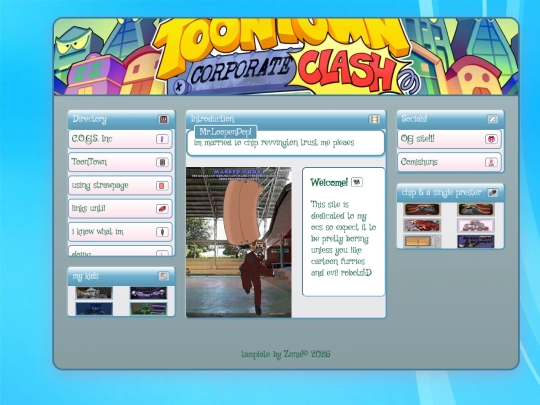Viewport: 540px width, 405px height.
Task: Open the purple thumbnail in my kids
Action: tap(148, 293)
